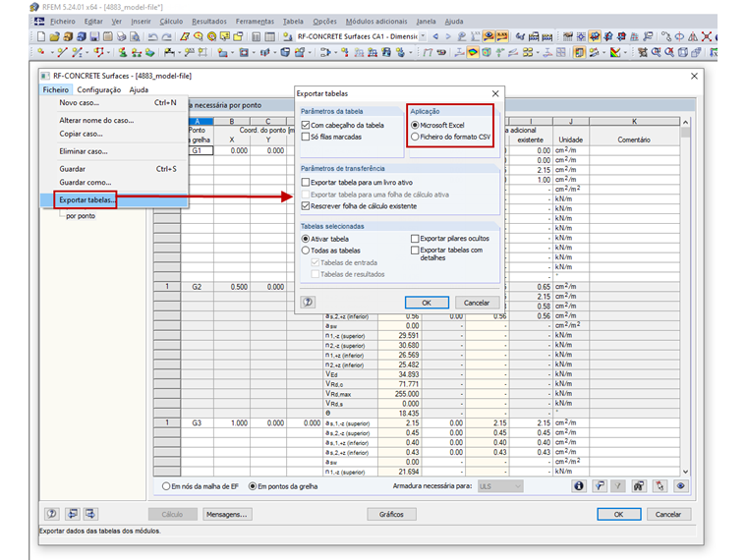Go to previous case with left arrow
Screen dimensions: 747x560
click(x=435, y=36)
